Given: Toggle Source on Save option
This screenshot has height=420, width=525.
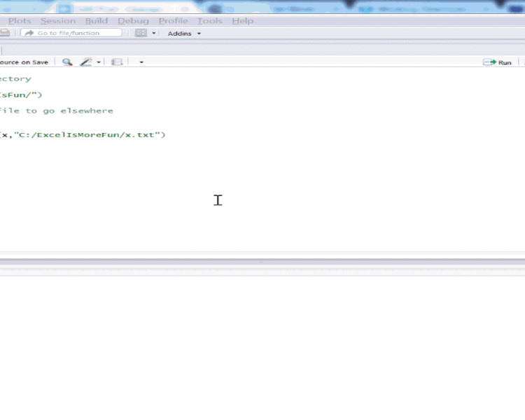Looking at the screenshot, I should pos(24,62).
